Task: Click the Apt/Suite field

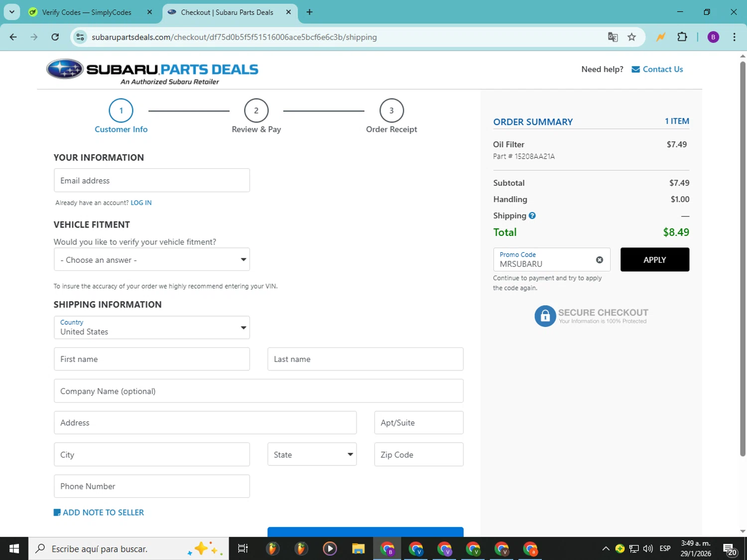Action: (x=419, y=423)
